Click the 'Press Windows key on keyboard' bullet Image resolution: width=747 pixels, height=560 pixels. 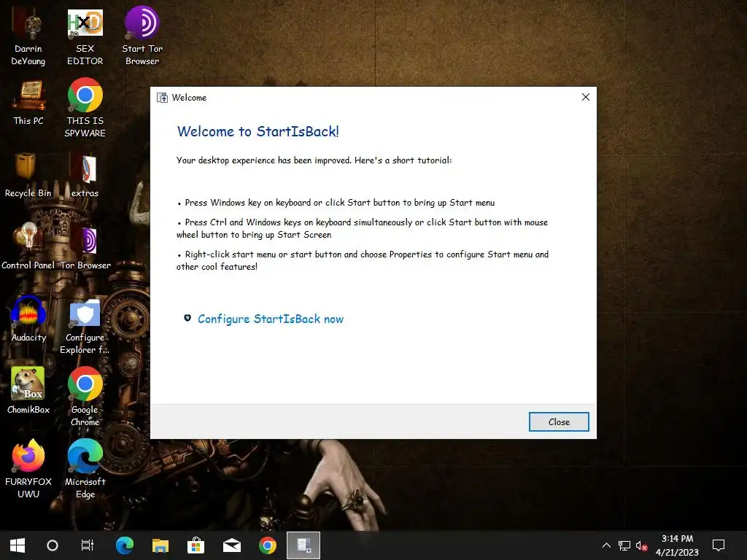pos(336,203)
